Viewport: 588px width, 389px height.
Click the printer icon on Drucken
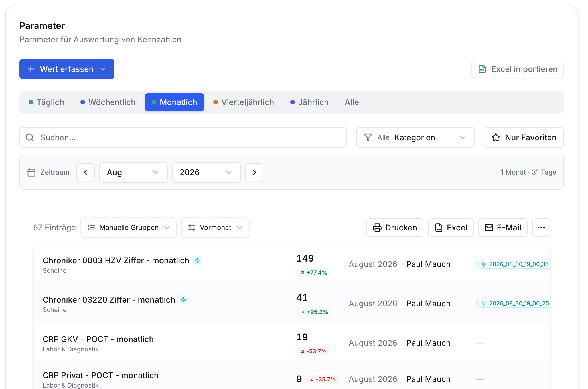point(377,228)
